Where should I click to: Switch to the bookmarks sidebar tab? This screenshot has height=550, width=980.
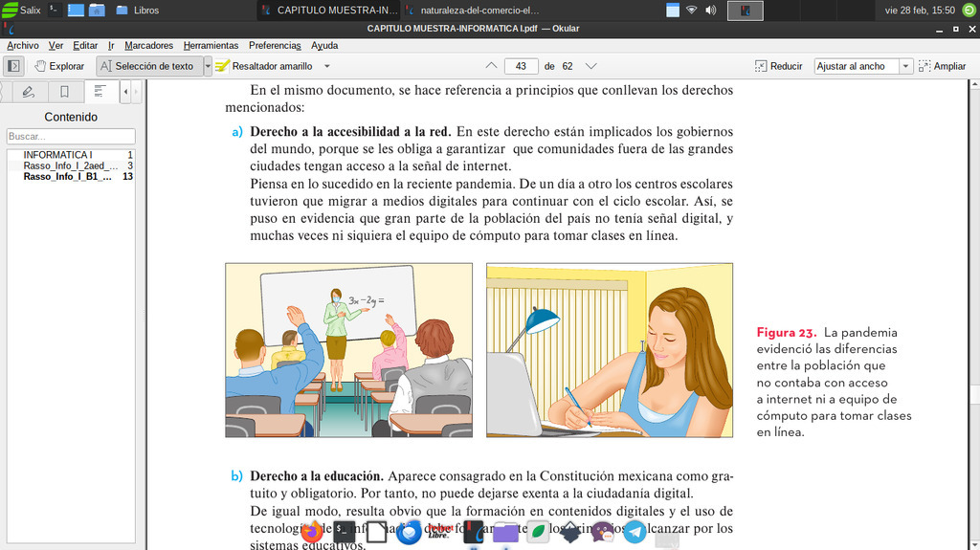click(64, 92)
